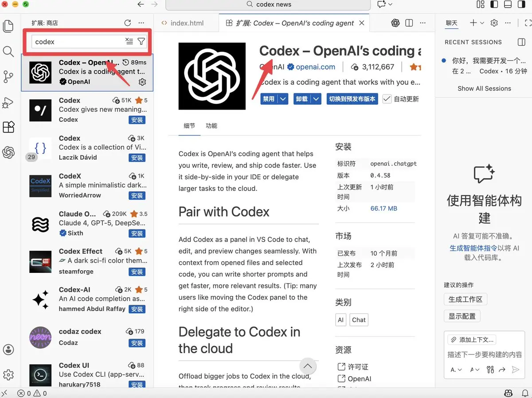The image size is (532, 398).
Task: Toggle the secondary side bar visibility
Action: point(522,4)
